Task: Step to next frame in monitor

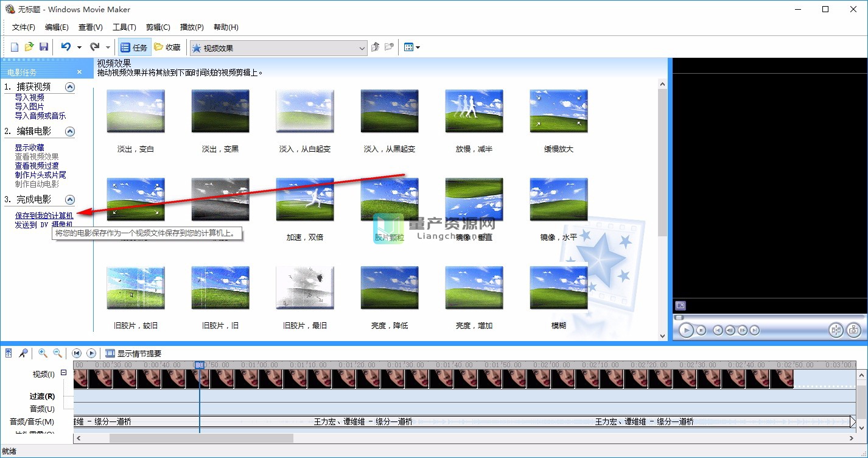Action: click(x=743, y=330)
